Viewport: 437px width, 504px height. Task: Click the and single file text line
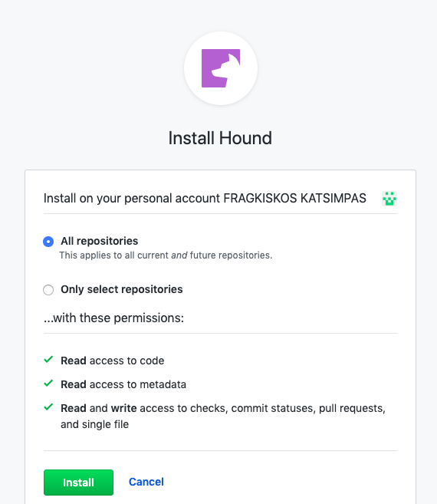(x=95, y=424)
